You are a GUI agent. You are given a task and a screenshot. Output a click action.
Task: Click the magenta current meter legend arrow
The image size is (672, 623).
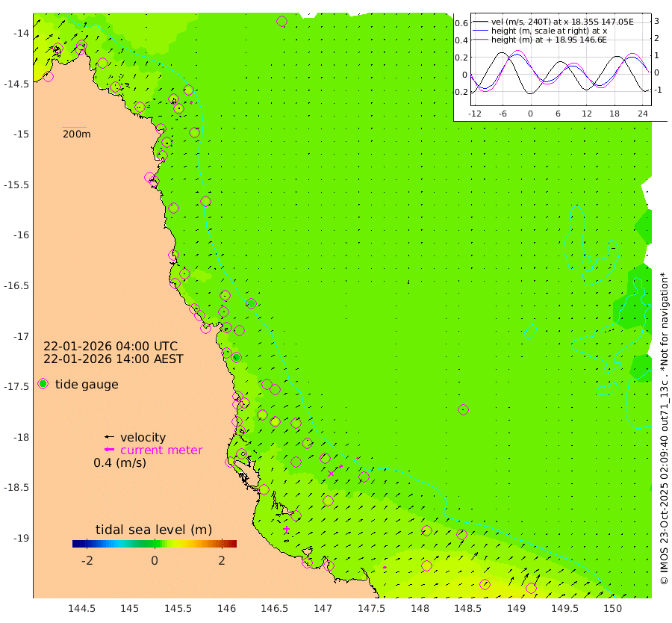(x=109, y=450)
